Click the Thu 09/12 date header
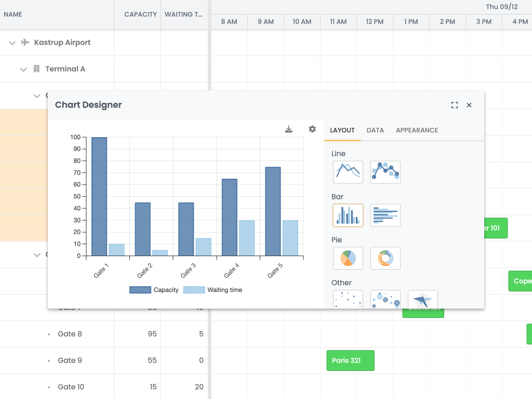 (x=502, y=7)
